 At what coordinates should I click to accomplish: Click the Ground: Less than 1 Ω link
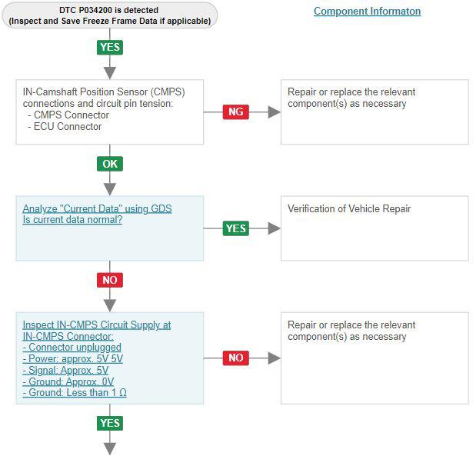[75, 393]
